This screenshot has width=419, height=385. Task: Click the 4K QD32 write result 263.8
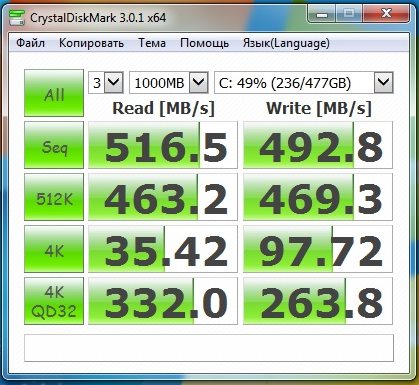318,301
